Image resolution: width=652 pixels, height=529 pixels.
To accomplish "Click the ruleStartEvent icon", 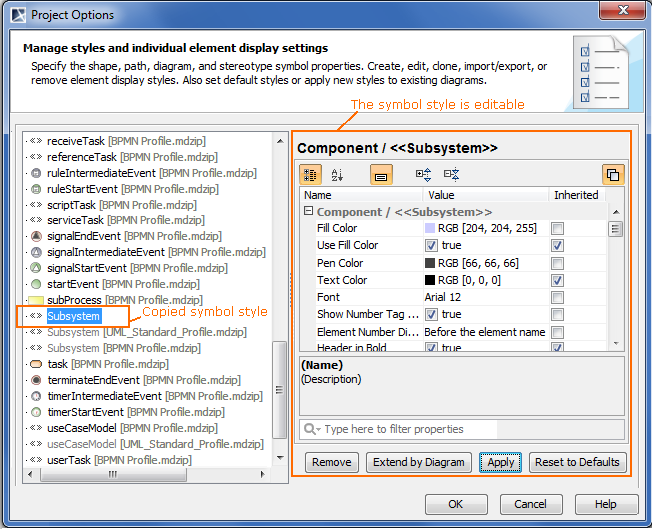I will [x=36, y=189].
